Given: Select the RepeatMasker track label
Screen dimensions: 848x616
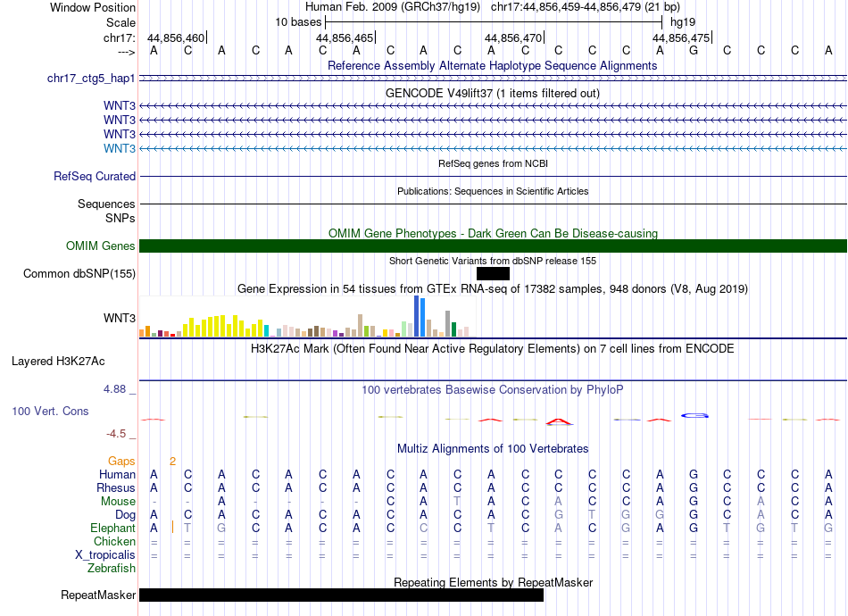Looking at the screenshot, I should coord(98,595).
